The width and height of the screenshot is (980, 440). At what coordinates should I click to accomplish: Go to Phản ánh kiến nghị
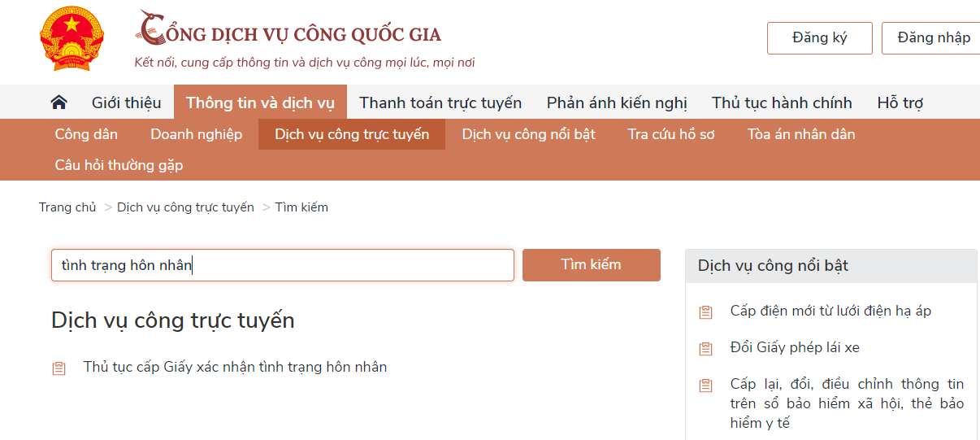pos(617,102)
